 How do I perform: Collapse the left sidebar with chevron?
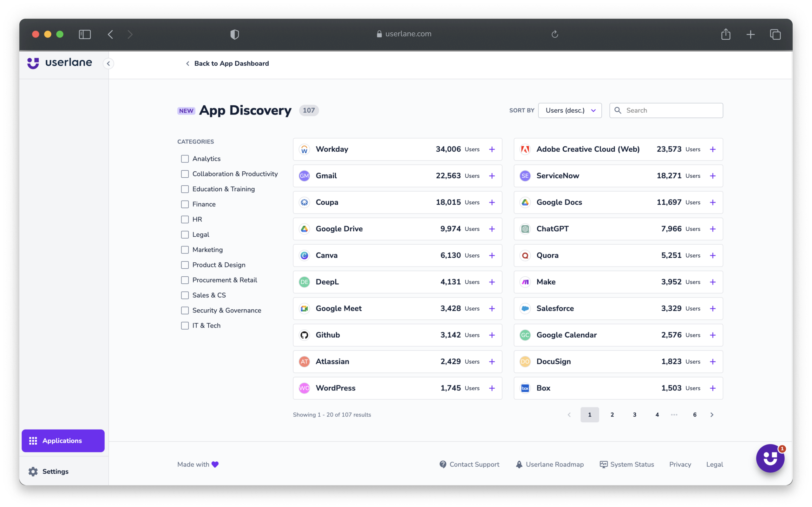coord(108,63)
